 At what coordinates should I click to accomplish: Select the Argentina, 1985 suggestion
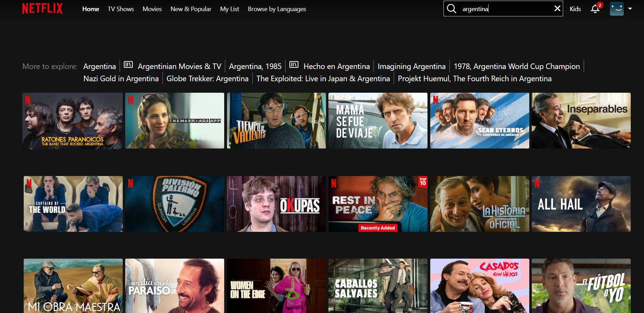tap(255, 66)
